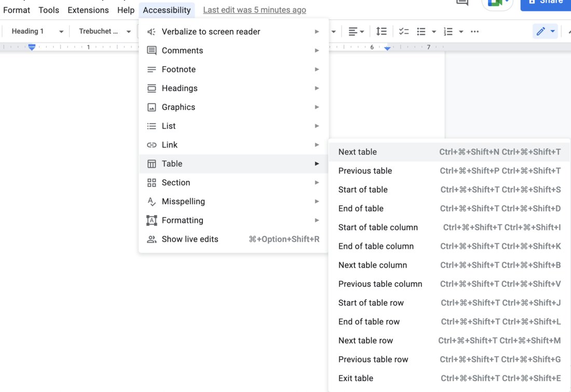Click the Meet video call icon
Image resolution: width=571 pixels, height=392 pixels.
pos(495,3)
